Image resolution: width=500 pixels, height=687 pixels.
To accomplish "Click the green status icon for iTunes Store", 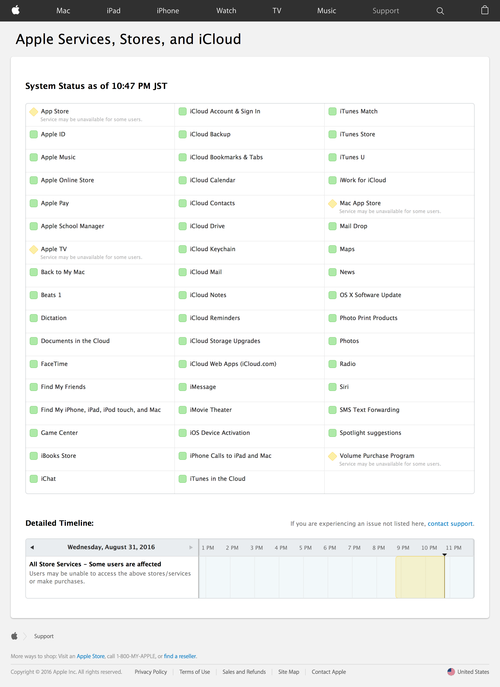I will pyautogui.click(x=333, y=134).
